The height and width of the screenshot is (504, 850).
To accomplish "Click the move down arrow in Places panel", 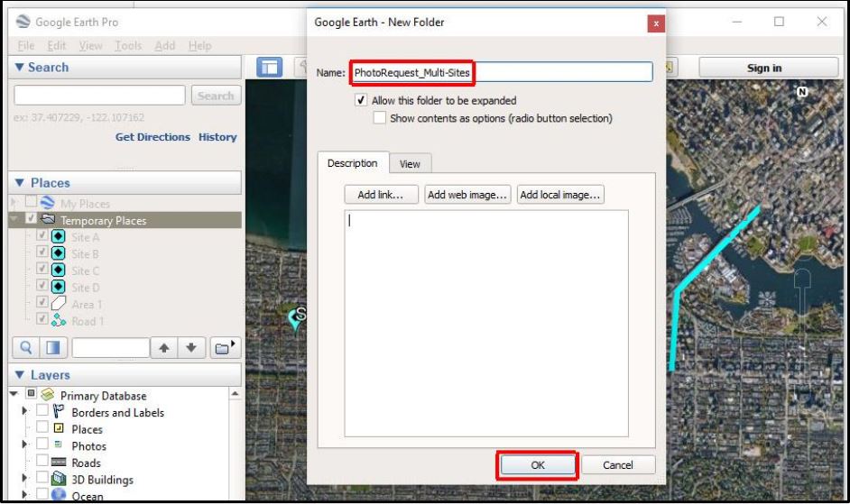I will pos(191,347).
